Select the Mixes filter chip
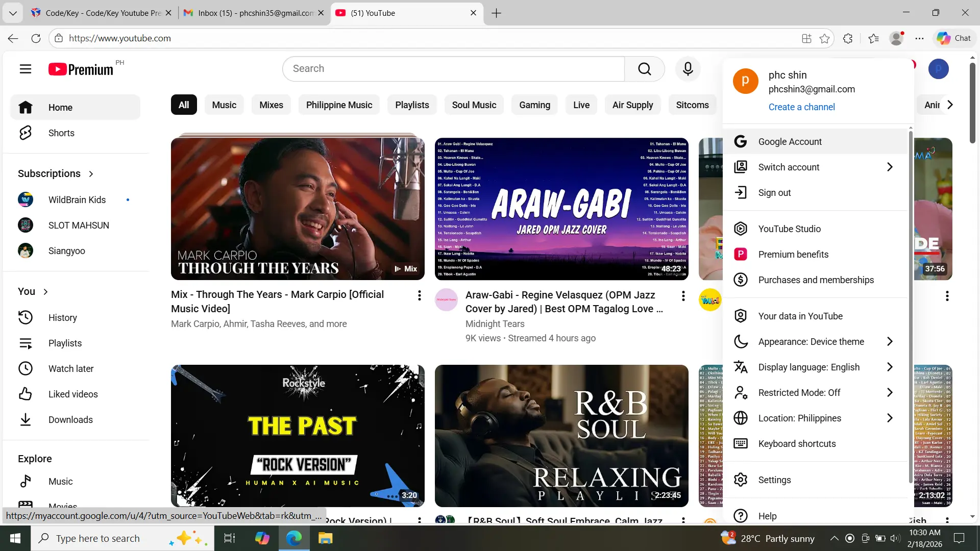980x551 pixels. (x=271, y=105)
